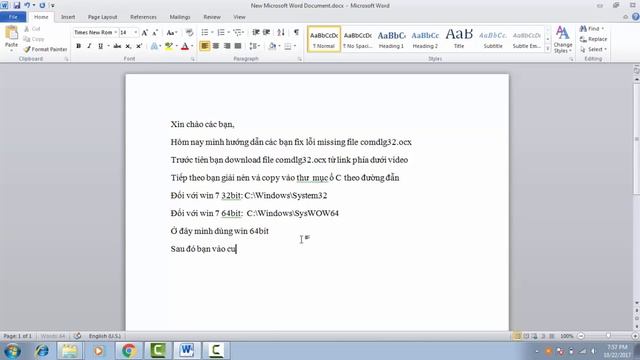The height and width of the screenshot is (360, 640).
Task: Apply shading to paragraph
Action: 272,46
